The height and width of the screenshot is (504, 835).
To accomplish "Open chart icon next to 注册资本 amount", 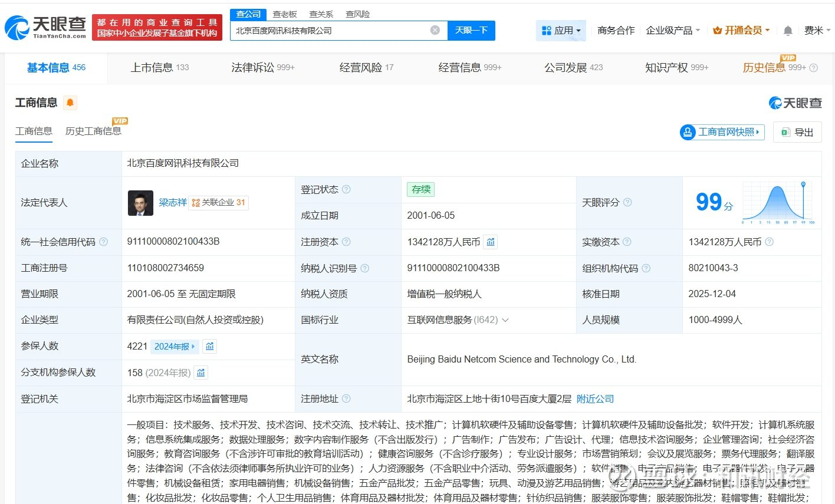I will tap(491, 242).
